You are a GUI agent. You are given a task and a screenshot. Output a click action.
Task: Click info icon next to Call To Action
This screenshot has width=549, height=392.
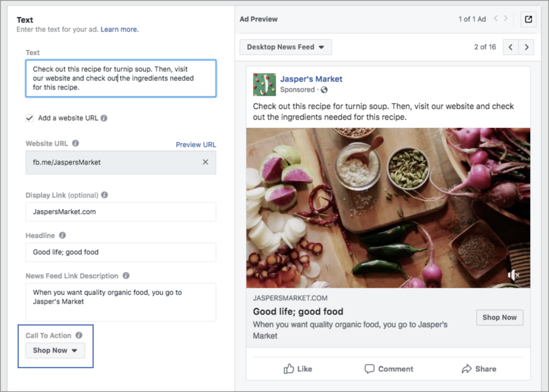79,335
